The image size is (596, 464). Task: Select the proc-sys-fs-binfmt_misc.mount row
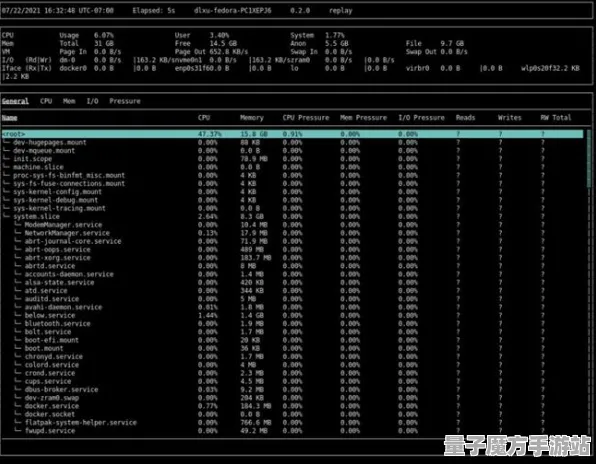tap(292, 176)
